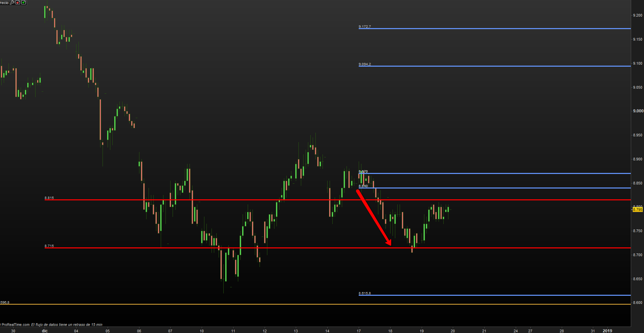
Task: Click the Precio panel label
Action: [4, 3]
